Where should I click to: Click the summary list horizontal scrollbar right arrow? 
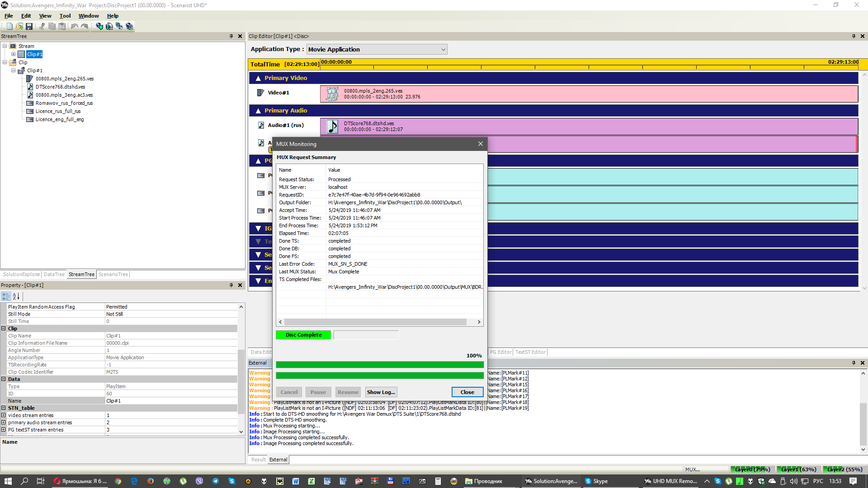coord(479,322)
